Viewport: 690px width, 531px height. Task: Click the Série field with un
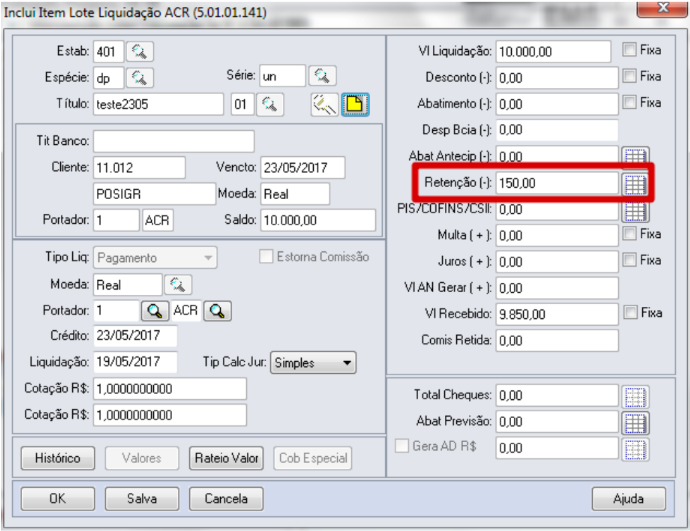click(282, 76)
